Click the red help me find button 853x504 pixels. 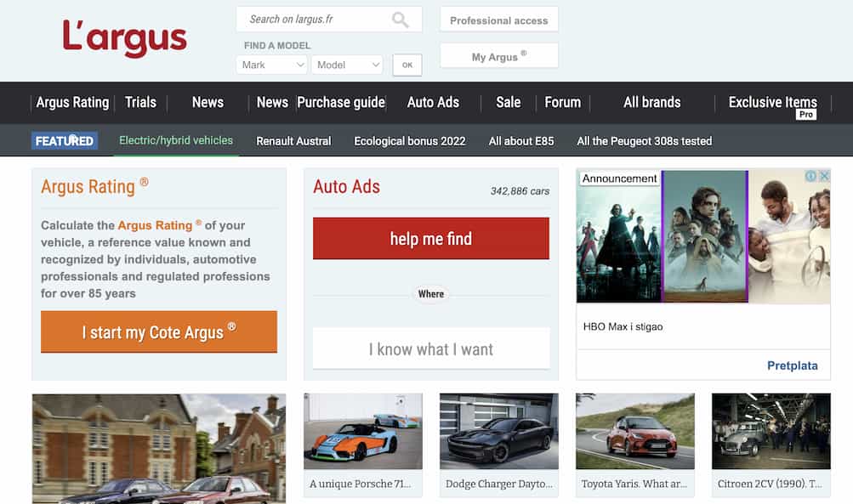coord(430,239)
